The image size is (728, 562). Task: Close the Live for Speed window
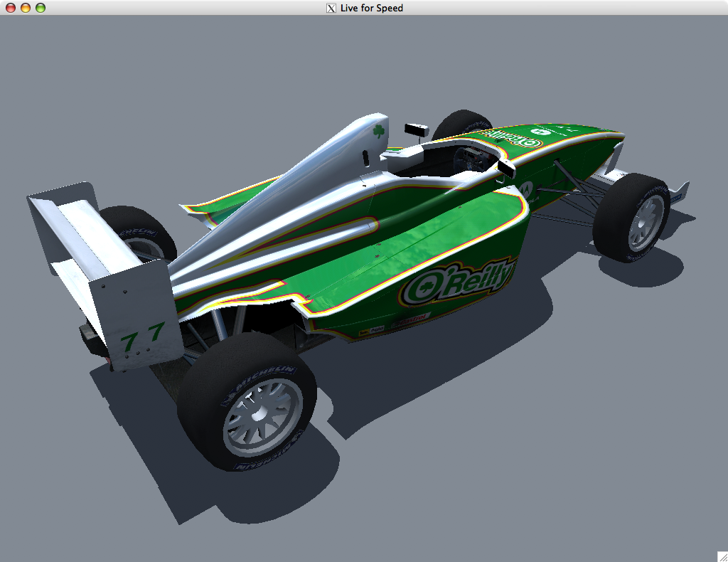[10, 8]
